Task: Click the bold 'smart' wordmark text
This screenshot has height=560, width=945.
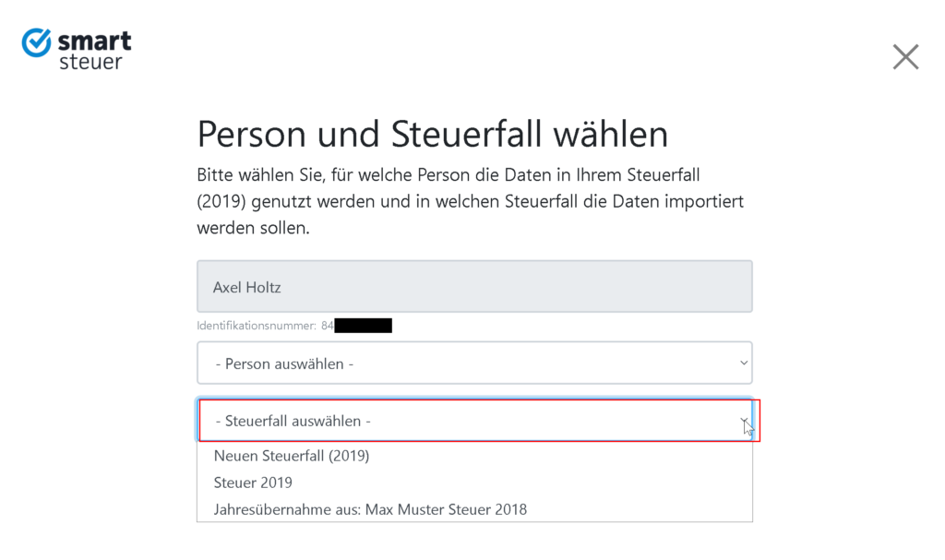Action: (x=94, y=41)
